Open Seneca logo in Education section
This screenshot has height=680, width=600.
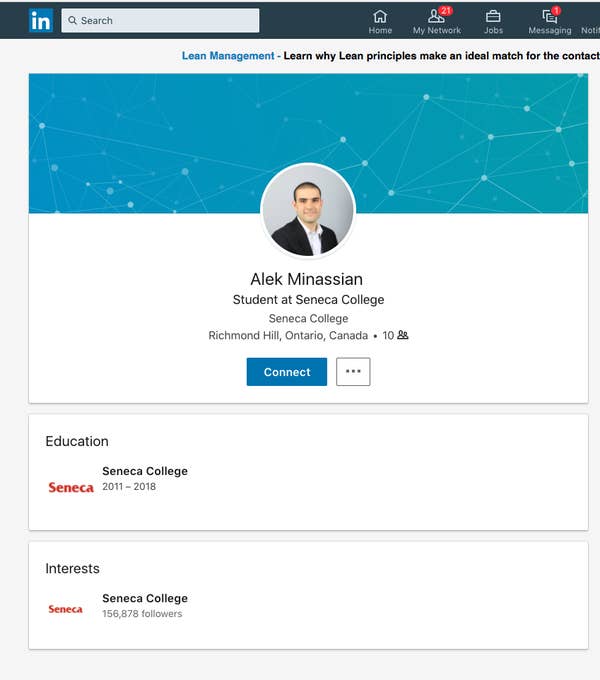click(x=71, y=487)
